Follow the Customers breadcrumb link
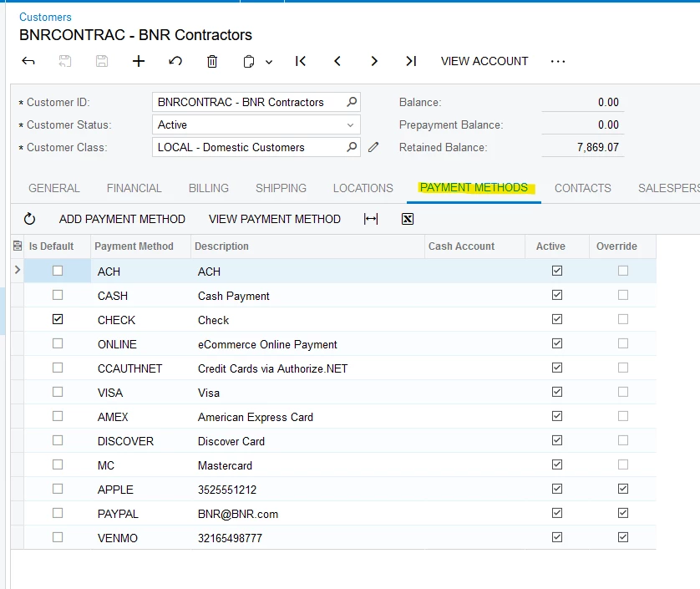The height and width of the screenshot is (589, 700). [x=45, y=17]
